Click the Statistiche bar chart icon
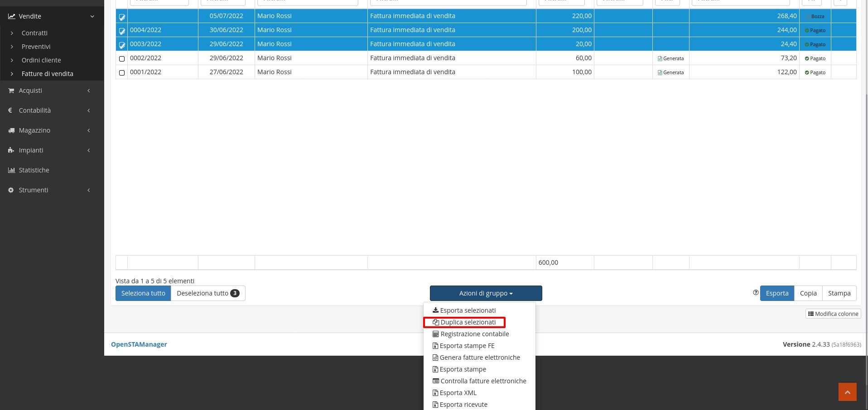This screenshot has width=868, height=410. pyautogui.click(x=11, y=170)
